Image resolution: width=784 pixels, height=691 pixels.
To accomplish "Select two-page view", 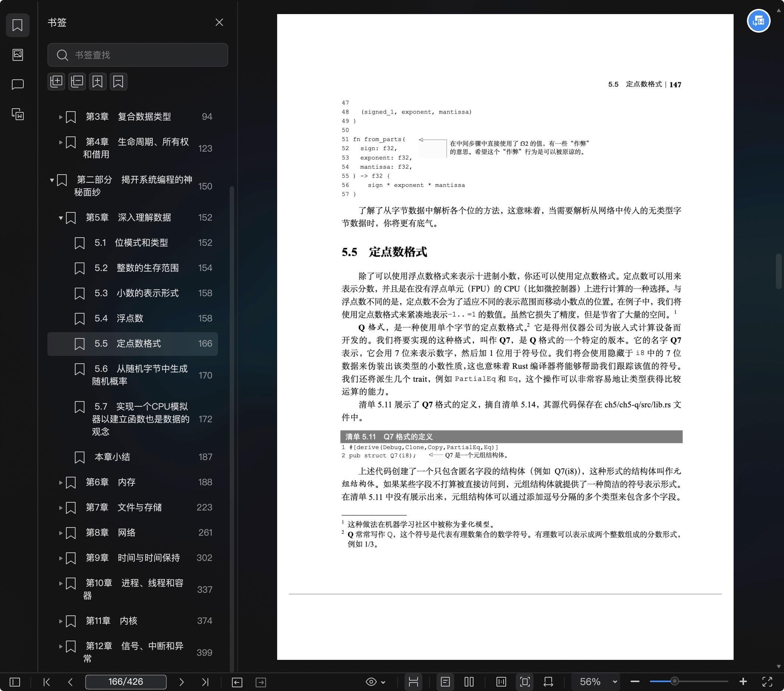I will pos(469,682).
